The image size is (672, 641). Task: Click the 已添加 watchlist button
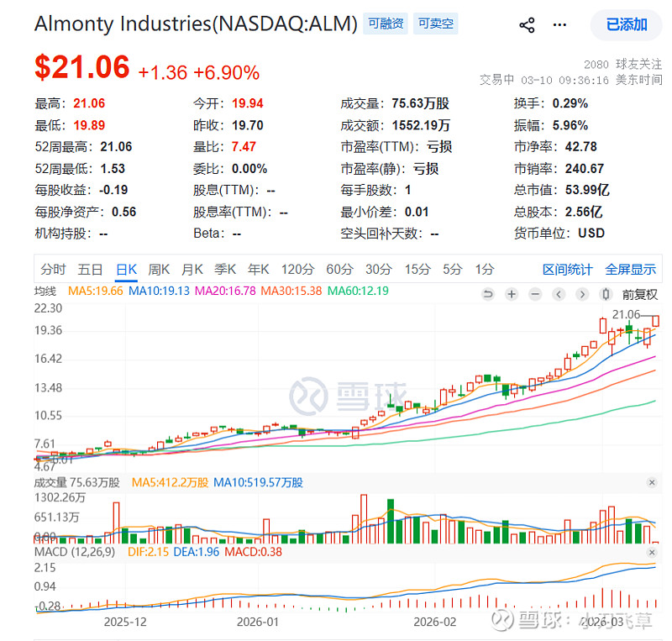[x=627, y=25]
